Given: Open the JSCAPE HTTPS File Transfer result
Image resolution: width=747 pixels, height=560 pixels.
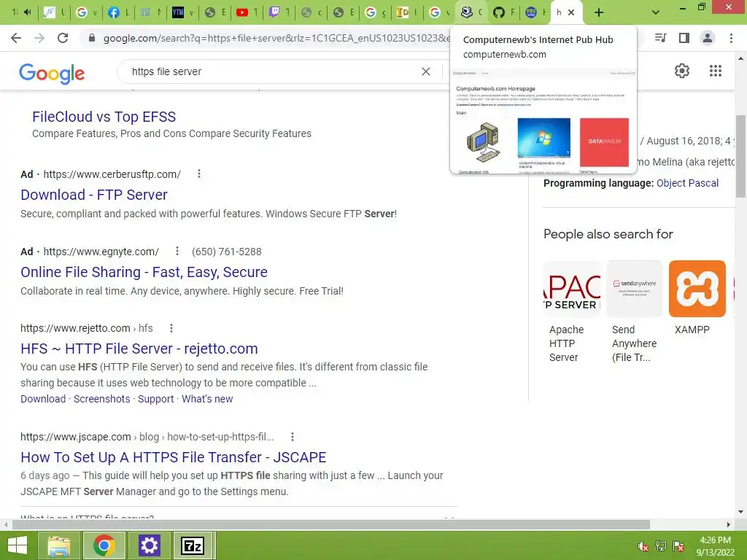Looking at the screenshot, I should (174, 457).
